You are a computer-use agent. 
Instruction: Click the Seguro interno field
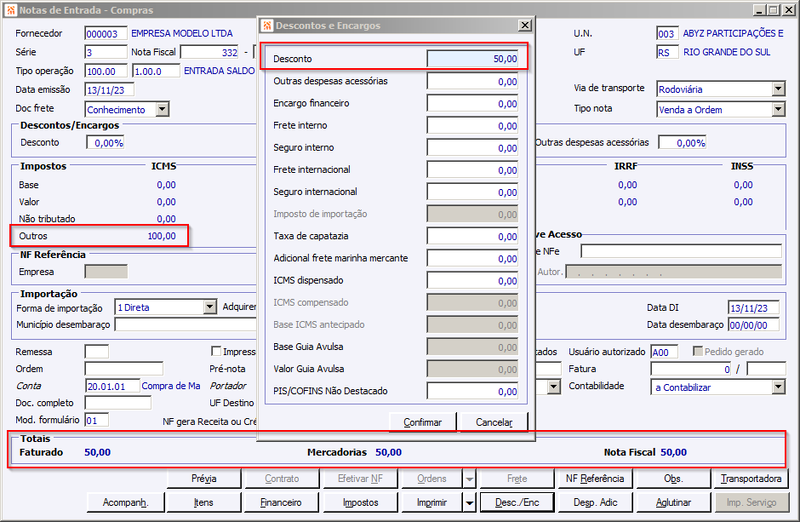(x=472, y=147)
